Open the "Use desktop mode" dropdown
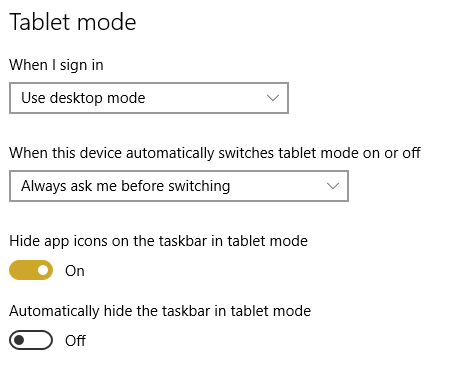The image size is (455, 378). click(149, 98)
